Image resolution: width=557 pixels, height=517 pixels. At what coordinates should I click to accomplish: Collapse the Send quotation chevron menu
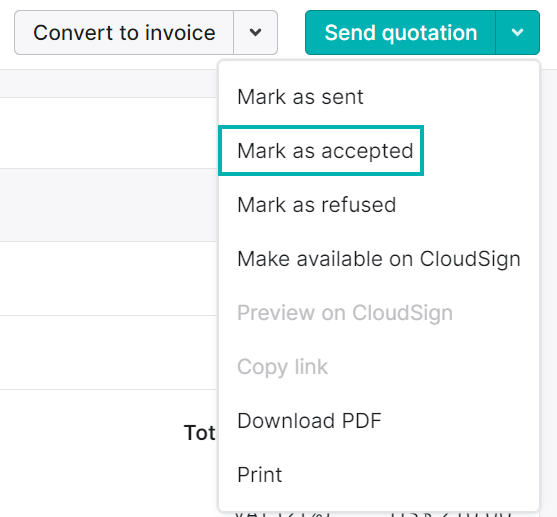click(x=518, y=33)
